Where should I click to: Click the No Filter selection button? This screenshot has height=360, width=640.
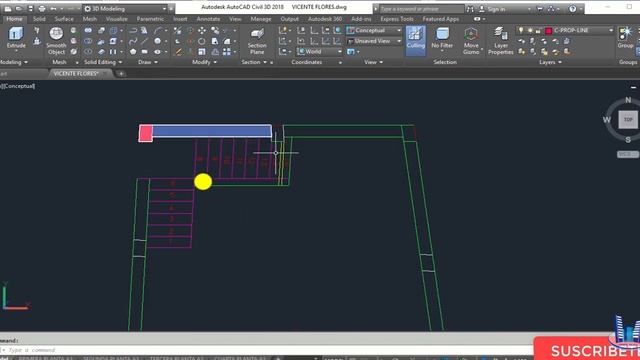[x=442, y=38]
